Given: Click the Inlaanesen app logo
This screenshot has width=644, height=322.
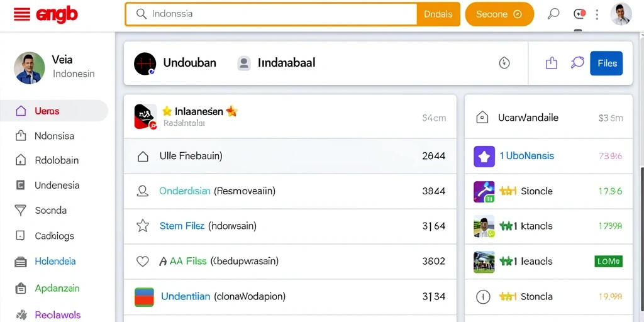Looking at the screenshot, I should (145, 116).
